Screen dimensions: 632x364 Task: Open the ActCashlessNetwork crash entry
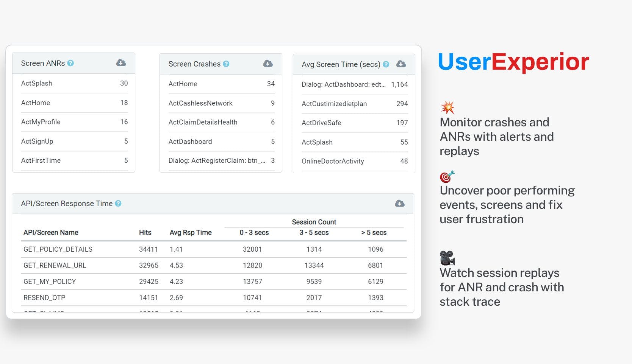[201, 103]
